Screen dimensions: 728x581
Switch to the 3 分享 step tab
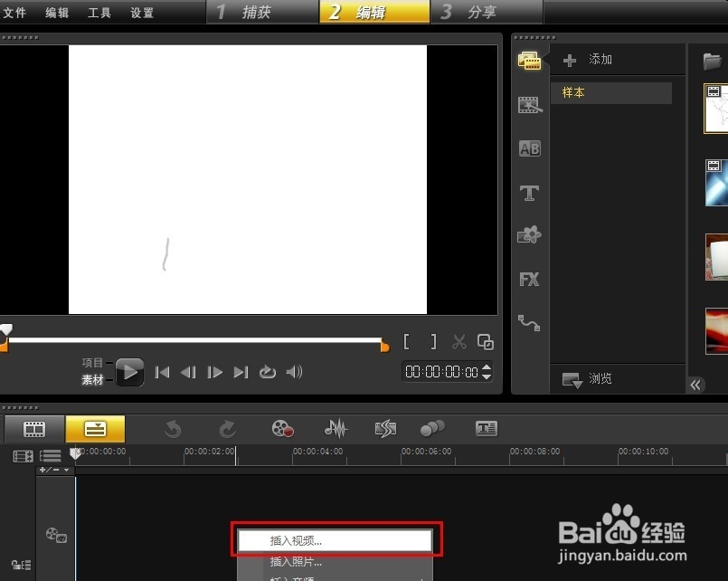click(487, 12)
